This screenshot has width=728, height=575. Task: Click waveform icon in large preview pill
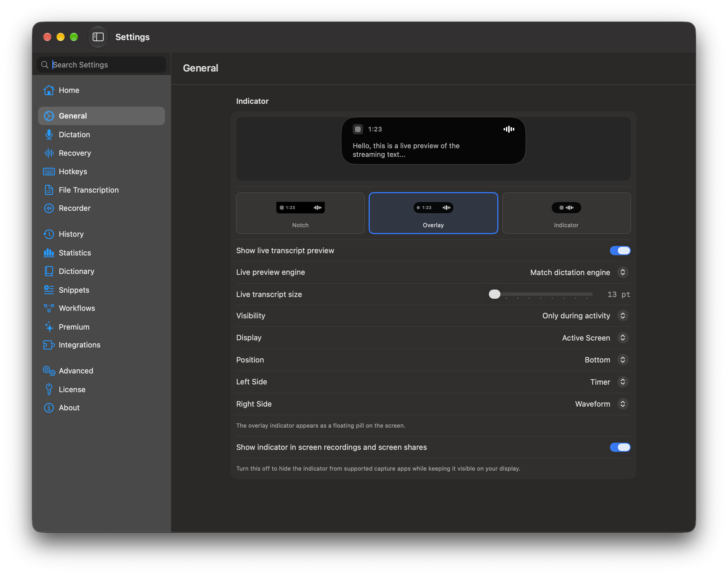(x=509, y=129)
